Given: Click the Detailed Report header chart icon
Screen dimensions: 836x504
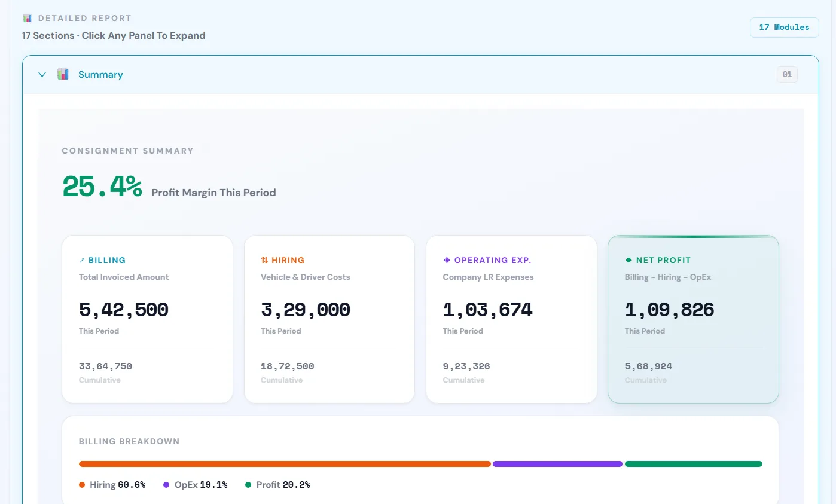Looking at the screenshot, I should point(27,18).
